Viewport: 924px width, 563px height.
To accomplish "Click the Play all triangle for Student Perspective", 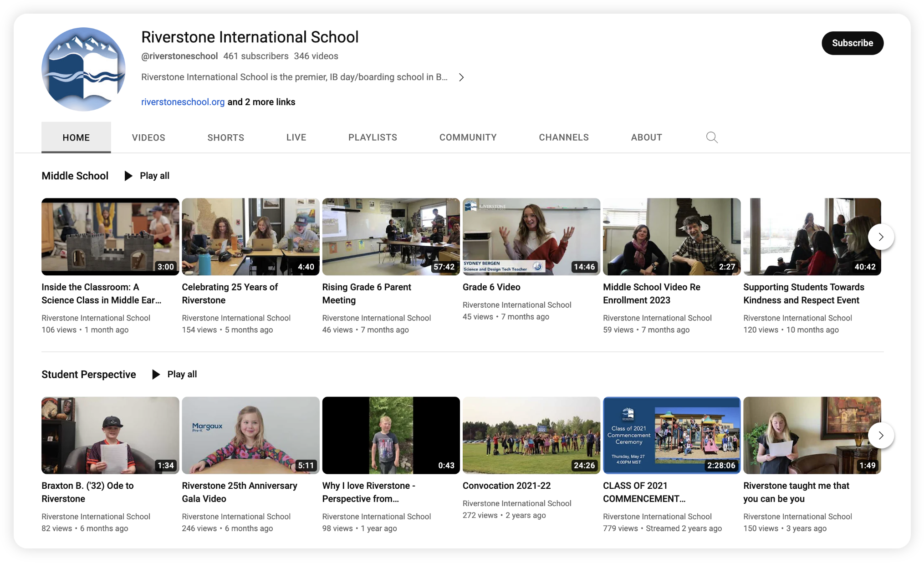I will click(156, 374).
